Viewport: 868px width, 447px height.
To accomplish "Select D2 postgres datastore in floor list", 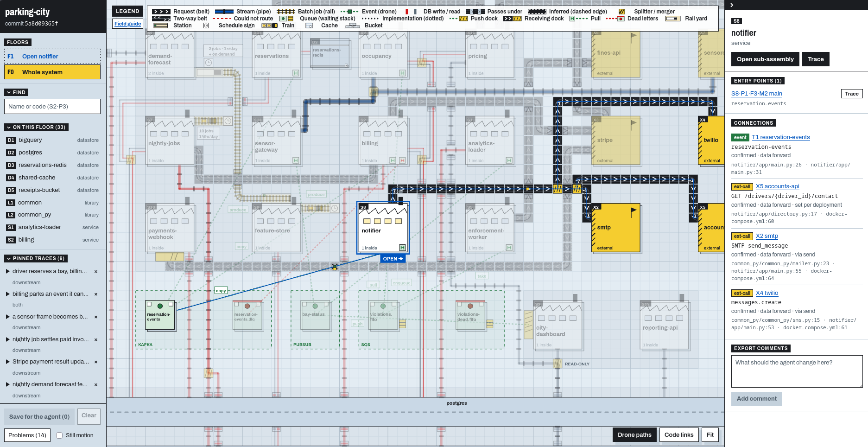I will (52, 153).
